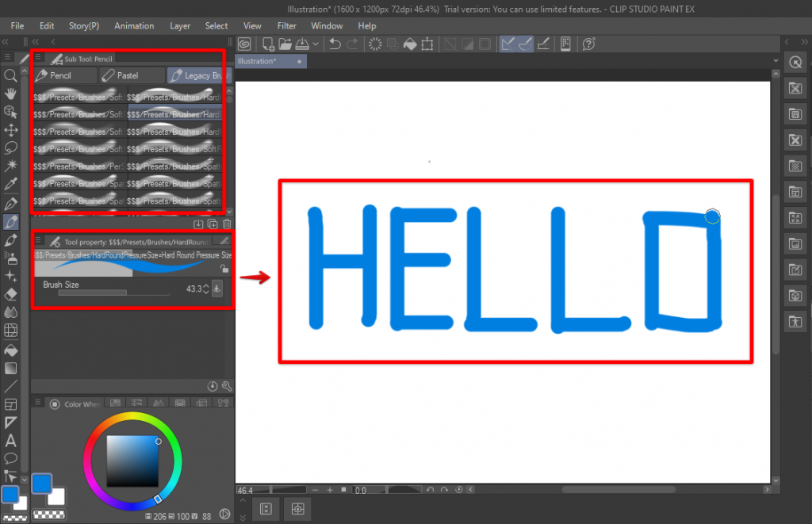Expand the save format dropdown arrow
812x524 pixels.
(314, 44)
